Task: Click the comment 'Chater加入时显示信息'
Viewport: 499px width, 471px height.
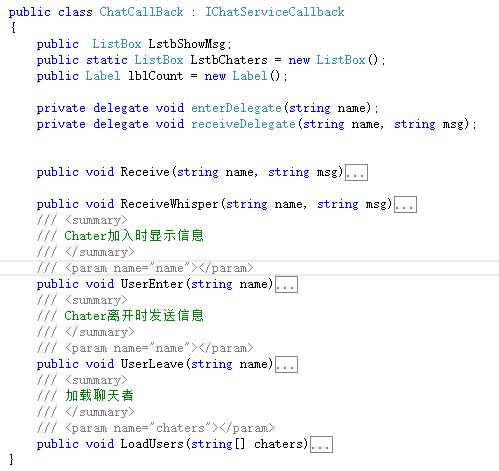Action: pyautogui.click(x=134, y=236)
